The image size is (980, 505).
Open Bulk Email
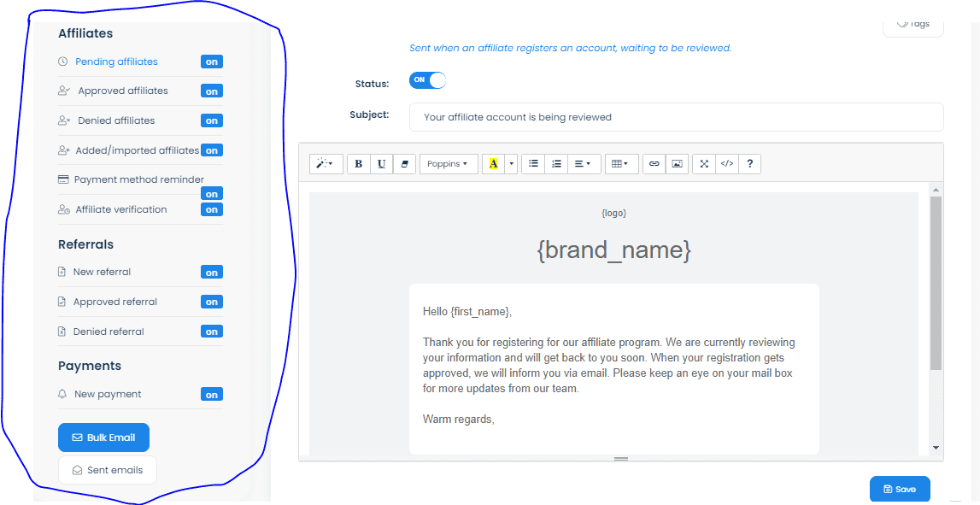103,437
